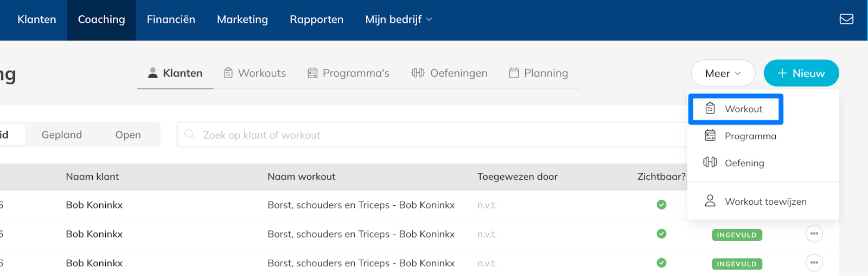Image resolution: width=868 pixels, height=276 pixels.
Task: Open the more-options button in the third row
Action: pyautogui.click(x=814, y=263)
